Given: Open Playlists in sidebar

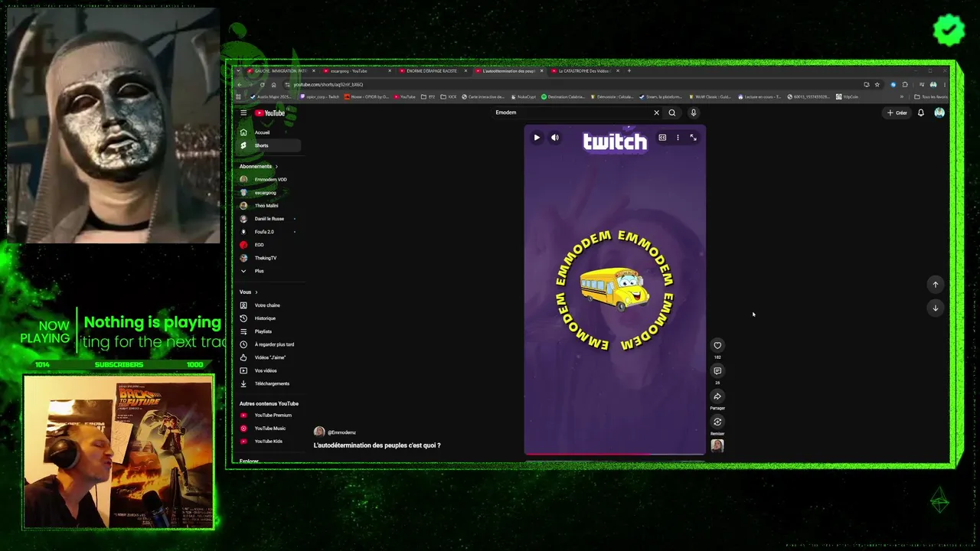Looking at the screenshot, I should coord(269,331).
